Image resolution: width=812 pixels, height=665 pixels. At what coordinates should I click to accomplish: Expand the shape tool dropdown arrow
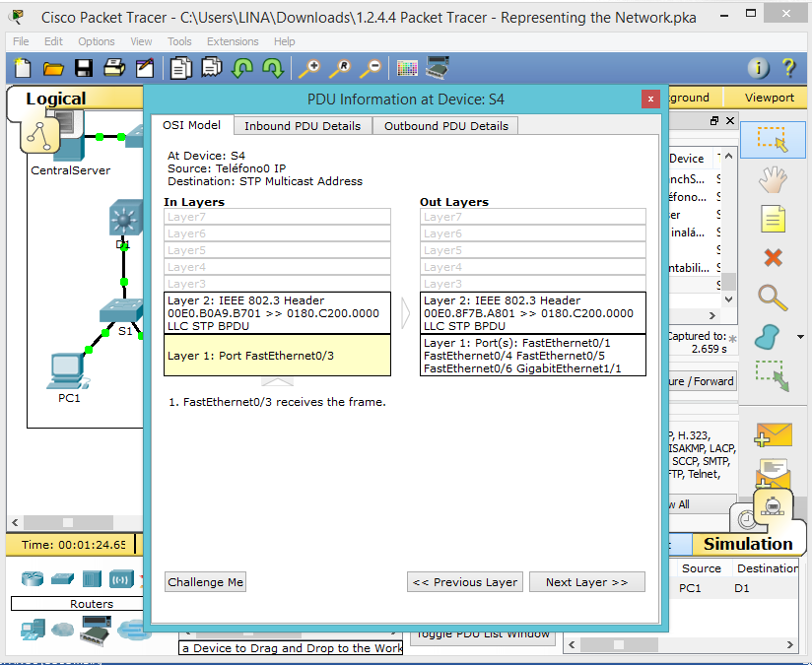[x=800, y=337]
